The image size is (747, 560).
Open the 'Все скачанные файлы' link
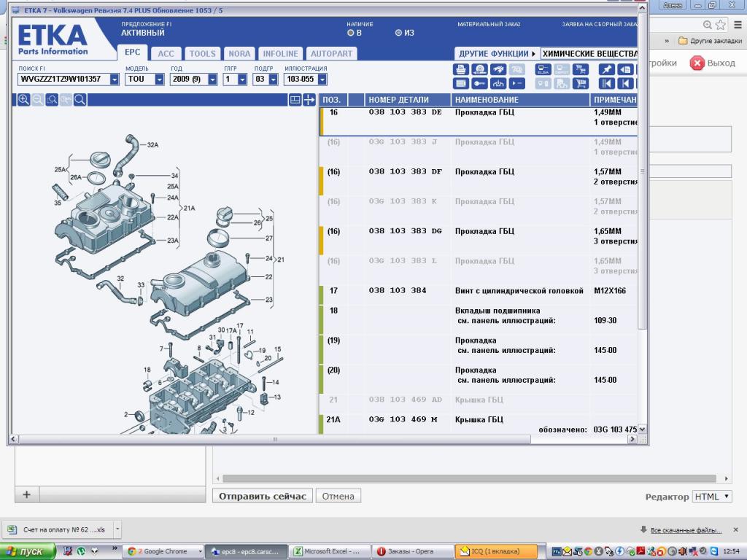tap(686, 530)
